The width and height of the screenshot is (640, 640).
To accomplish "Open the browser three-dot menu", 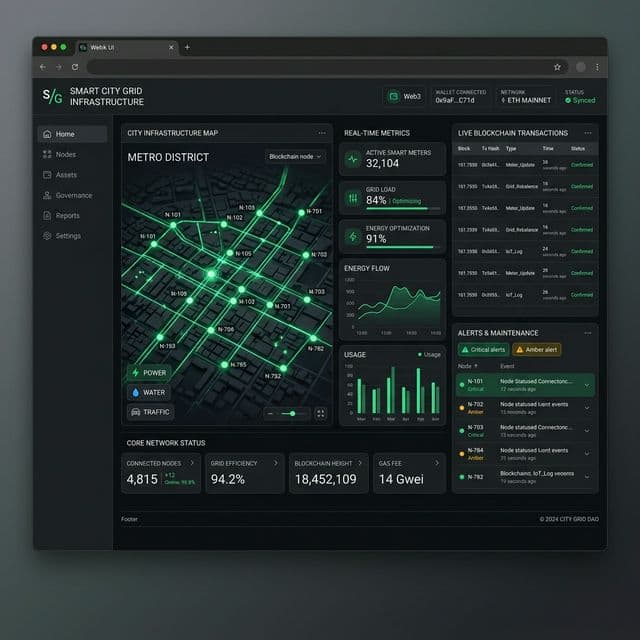I will (597, 67).
